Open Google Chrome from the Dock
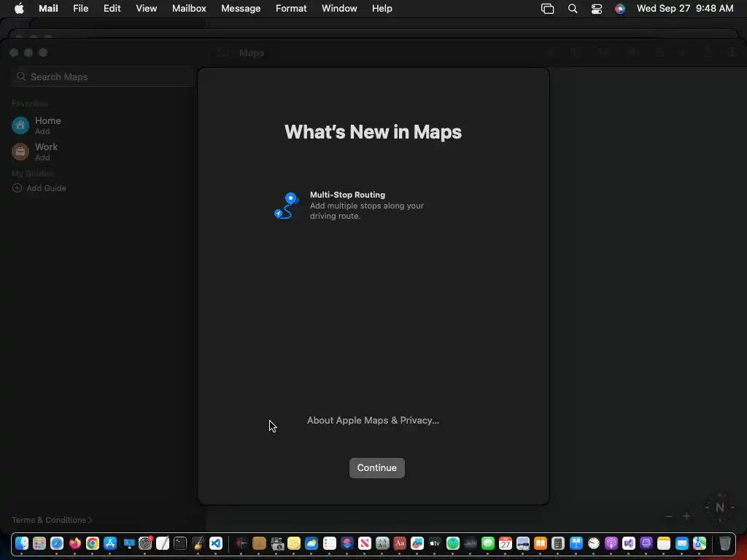Viewport: 747px width, 560px height. click(x=93, y=543)
